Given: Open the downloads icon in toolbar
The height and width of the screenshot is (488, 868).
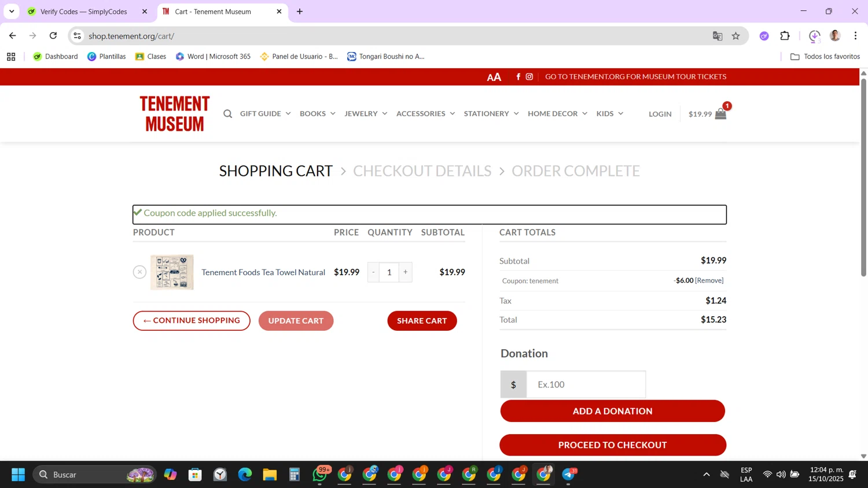Looking at the screenshot, I should point(814,36).
